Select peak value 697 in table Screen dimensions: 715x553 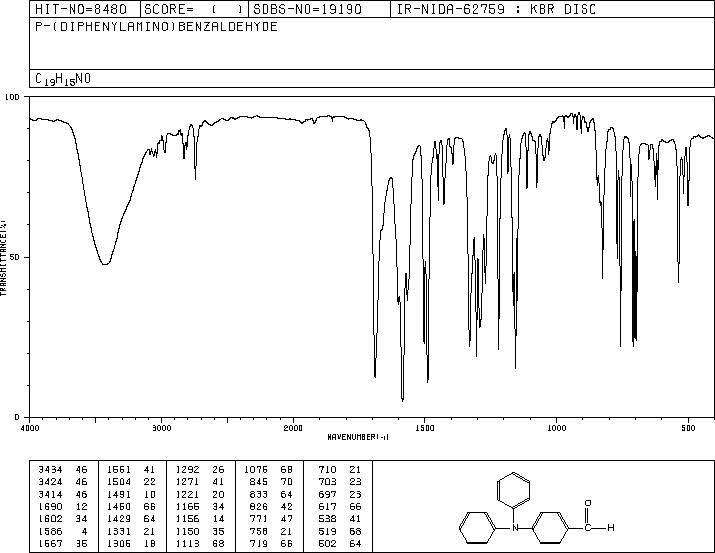tap(327, 494)
